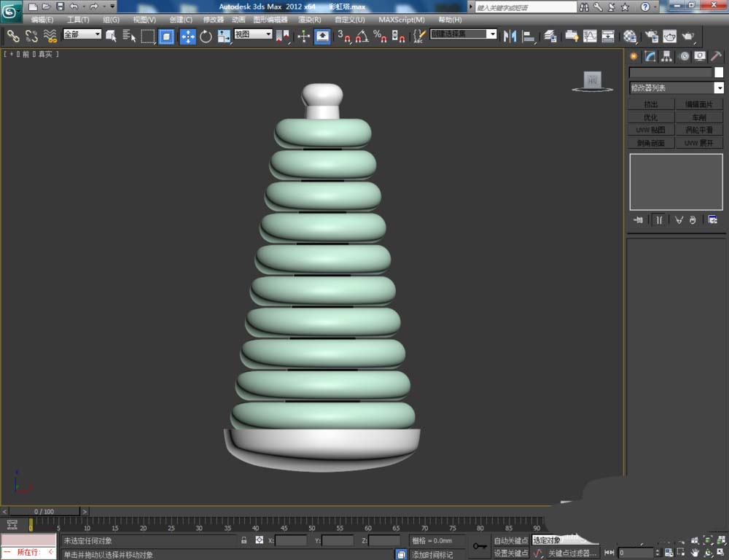This screenshot has width=729, height=560.
Task: Click the Render Production teapot icon
Action: [687, 36]
